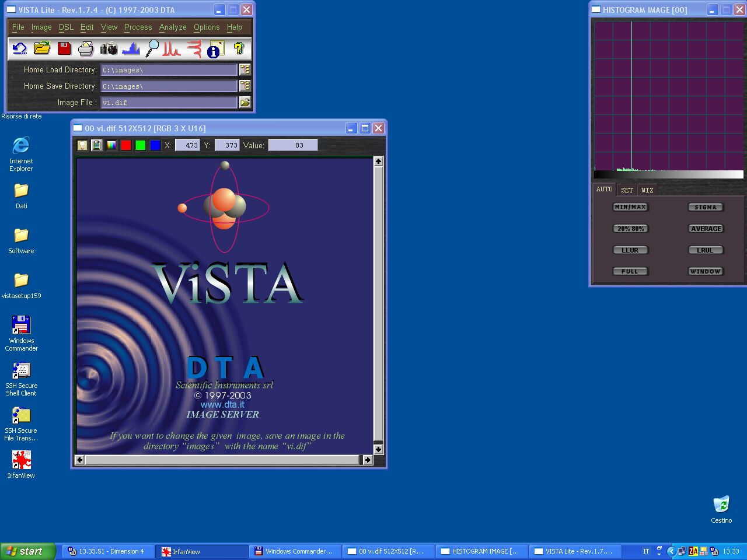
Task: Switch to the AUTO tab in histogram
Action: [605, 190]
